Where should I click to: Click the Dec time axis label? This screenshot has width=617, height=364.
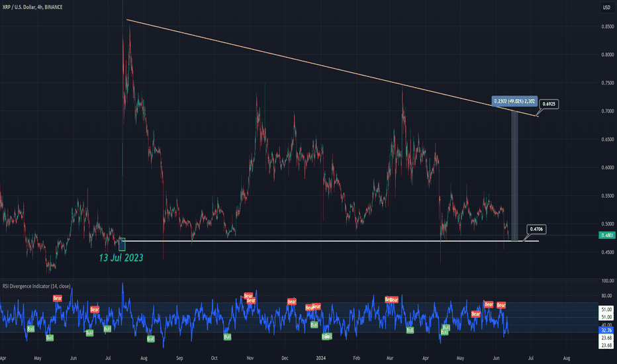click(285, 358)
